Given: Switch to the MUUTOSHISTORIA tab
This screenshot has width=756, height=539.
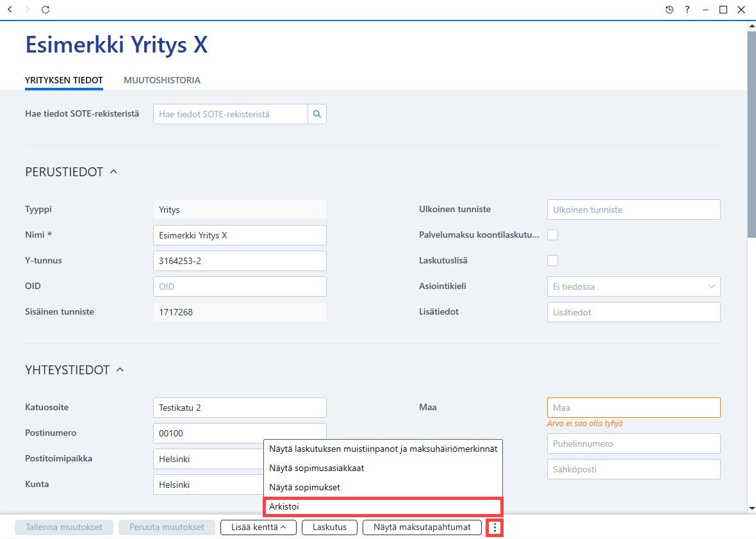Looking at the screenshot, I should (x=162, y=81).
